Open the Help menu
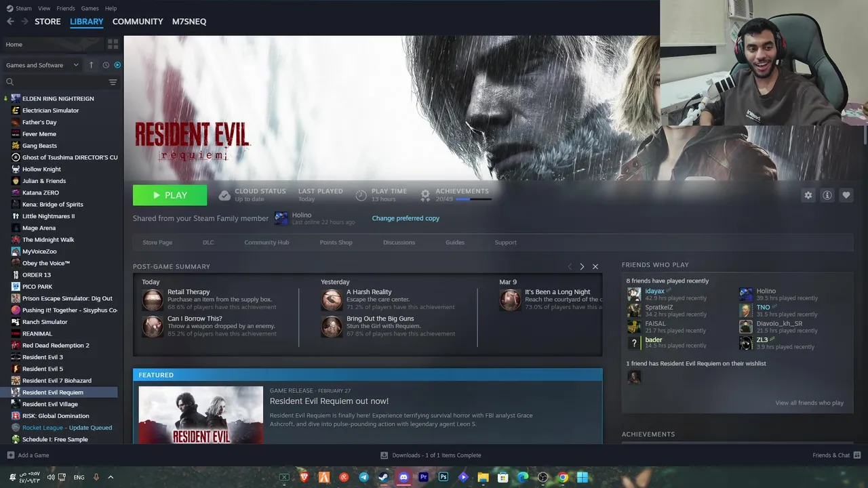 (x=111, y=8)
